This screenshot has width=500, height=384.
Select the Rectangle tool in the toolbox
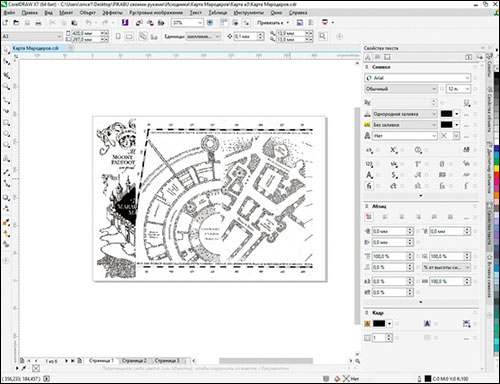tap(6, 123)
